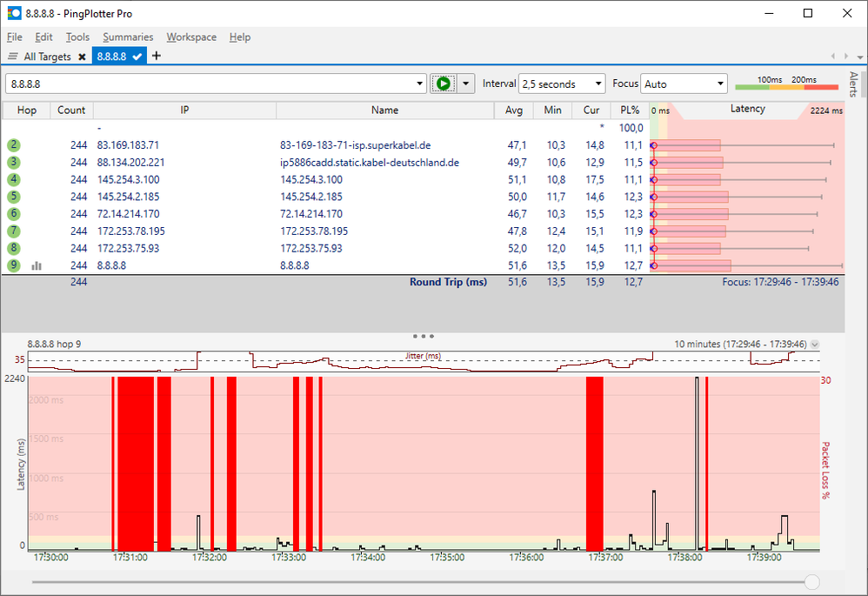This screenshot has width=868, height=596.
Task: Click IP 88.134.202.221
Action: tap(130, 163)
